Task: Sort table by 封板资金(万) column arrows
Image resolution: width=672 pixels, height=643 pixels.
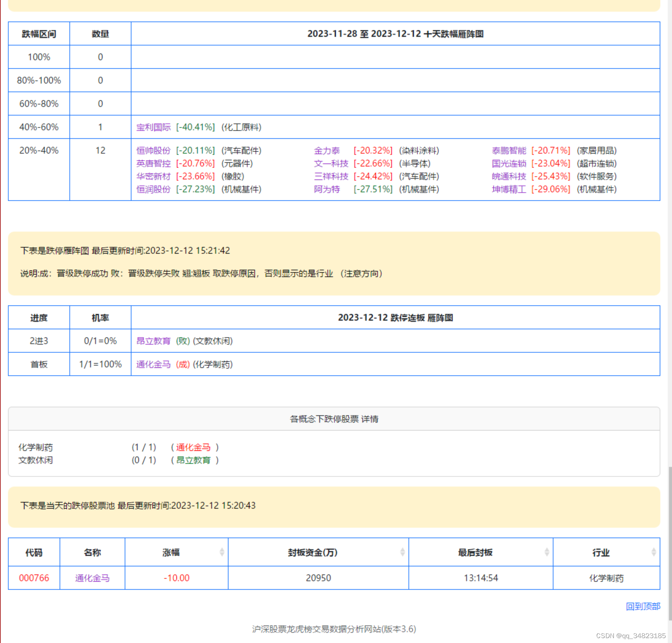Action: pos(402,552)
